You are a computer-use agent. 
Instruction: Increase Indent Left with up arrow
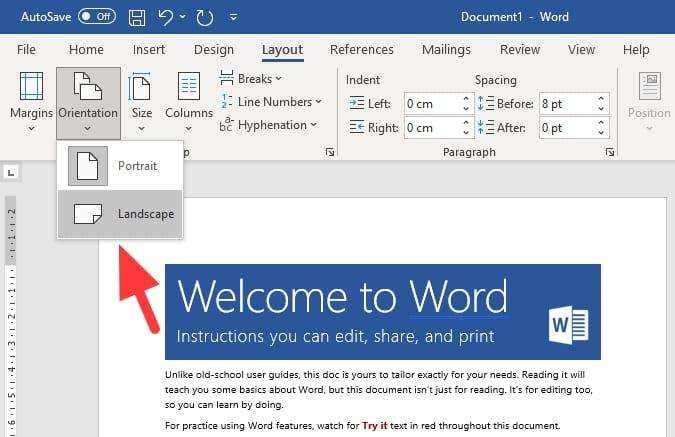[466, 99]
